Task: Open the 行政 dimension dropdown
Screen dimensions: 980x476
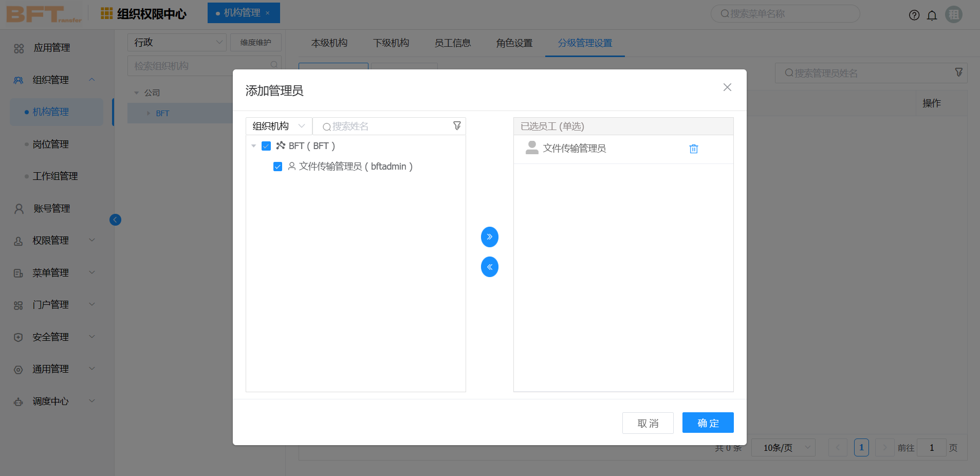Action: [x=176, y=42]
